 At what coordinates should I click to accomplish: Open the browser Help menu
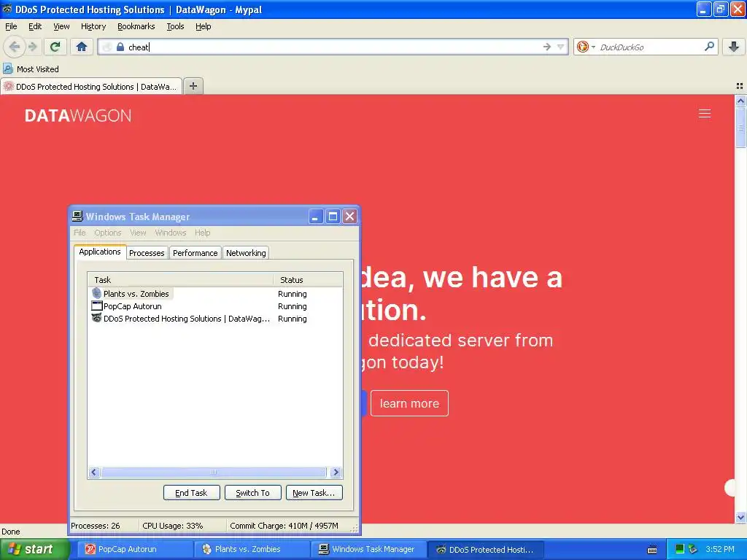tap(204, 26)
